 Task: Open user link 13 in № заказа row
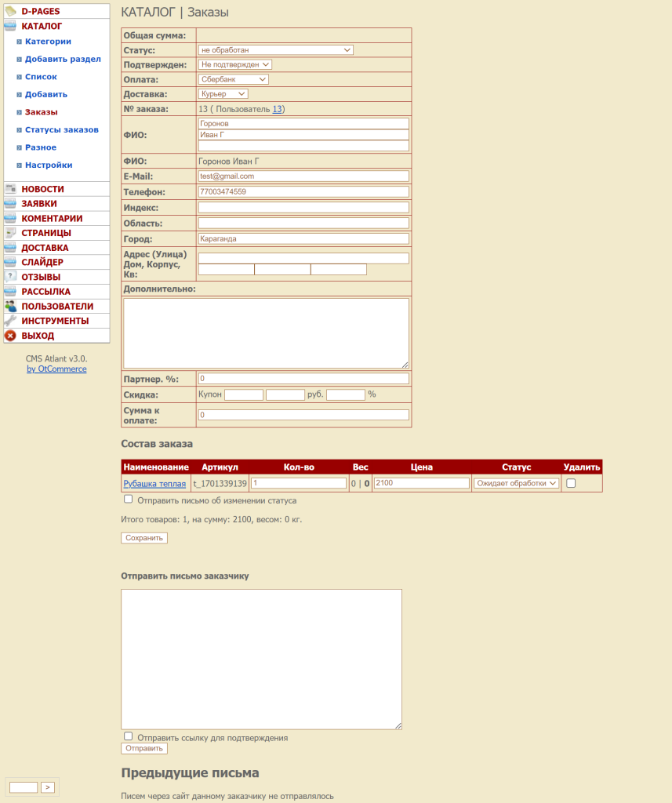tap(277, 109)
